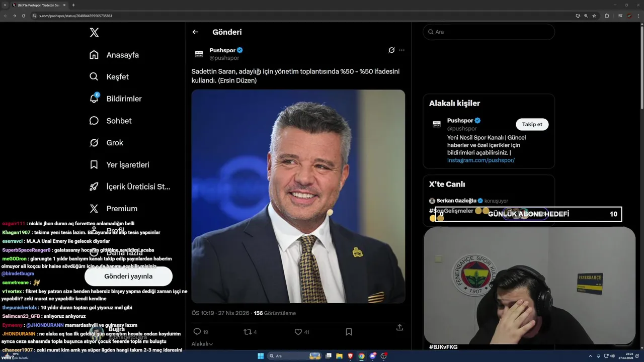644x362 pixels.
Task: Select the X'te Pushspor browser tab
Action: coord(39,5)
